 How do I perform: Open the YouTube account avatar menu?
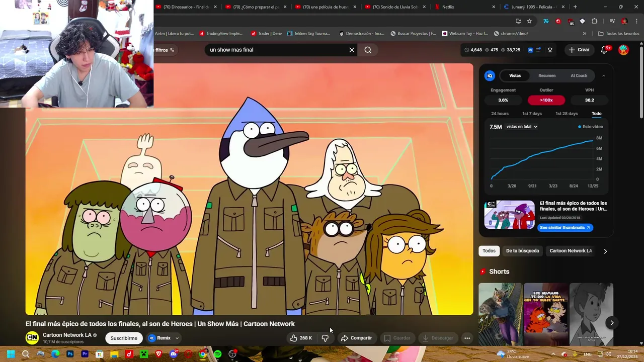click(623, 50)
